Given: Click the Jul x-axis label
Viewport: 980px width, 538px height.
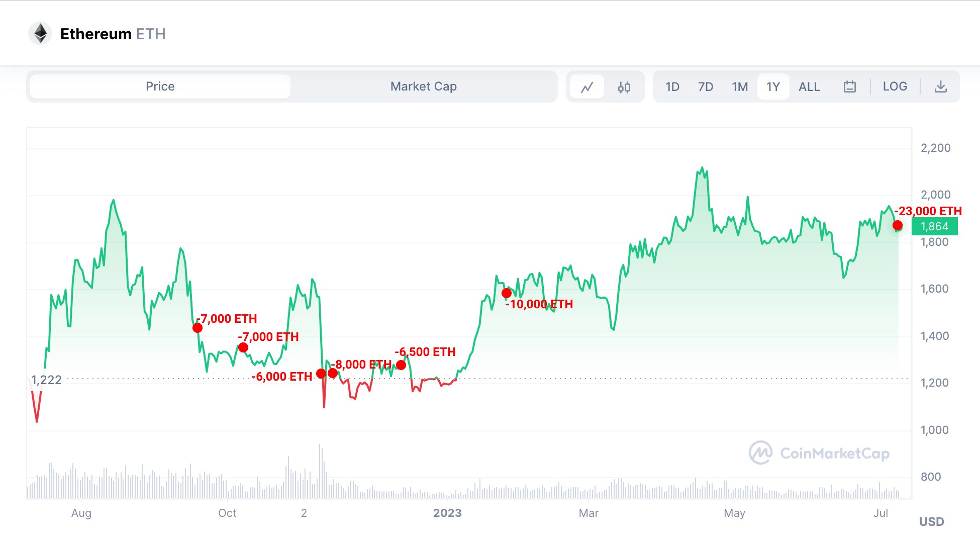Looking at the screenshot, I should tap(880, 513).
